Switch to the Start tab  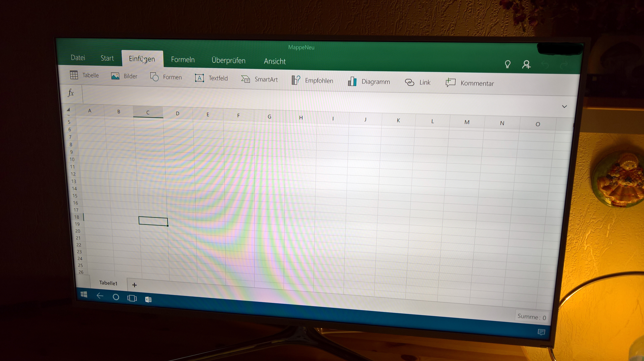pyautogui.click(x=107, y=58)
